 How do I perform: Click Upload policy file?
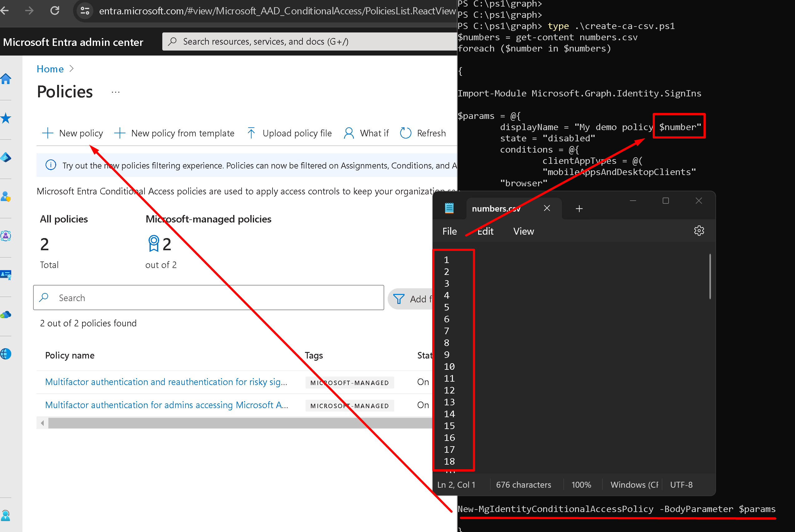point(289,133)
